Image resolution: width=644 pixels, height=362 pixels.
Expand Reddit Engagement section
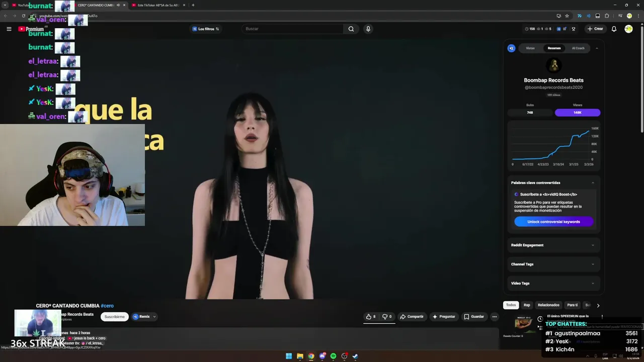[553, 245]
